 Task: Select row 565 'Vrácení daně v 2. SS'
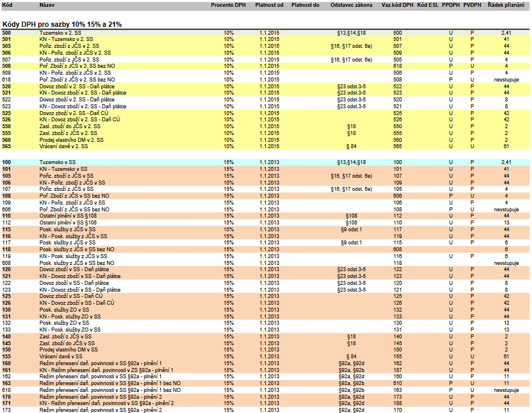(x=63, y=146)
